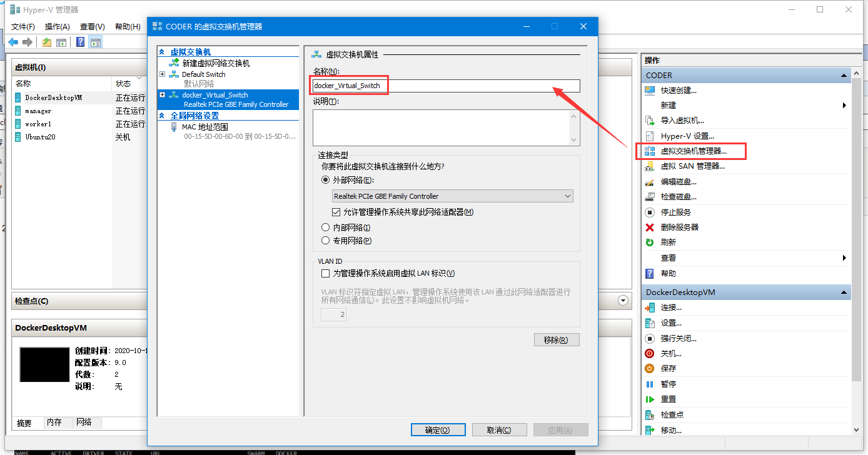This screenshot has width=868, height=455.
Task: Click 强行关闭 (Turn Off) action
Action: [679, 339]
